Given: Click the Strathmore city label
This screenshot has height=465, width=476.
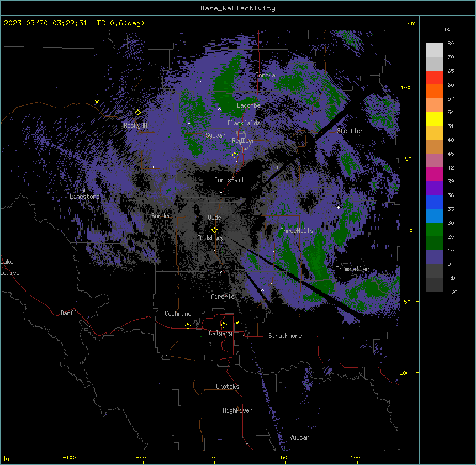Looking at the screenshot, I should [285, 336].
